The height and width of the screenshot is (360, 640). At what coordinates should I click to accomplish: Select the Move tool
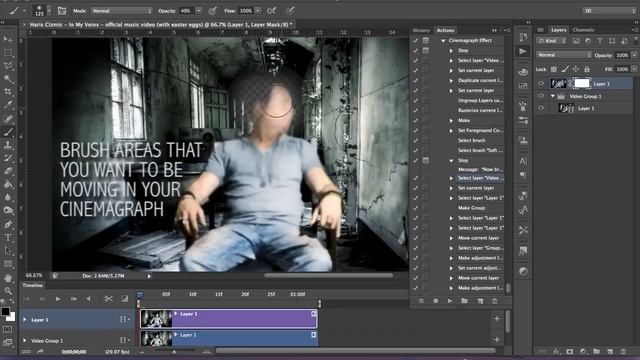[8, 39]
